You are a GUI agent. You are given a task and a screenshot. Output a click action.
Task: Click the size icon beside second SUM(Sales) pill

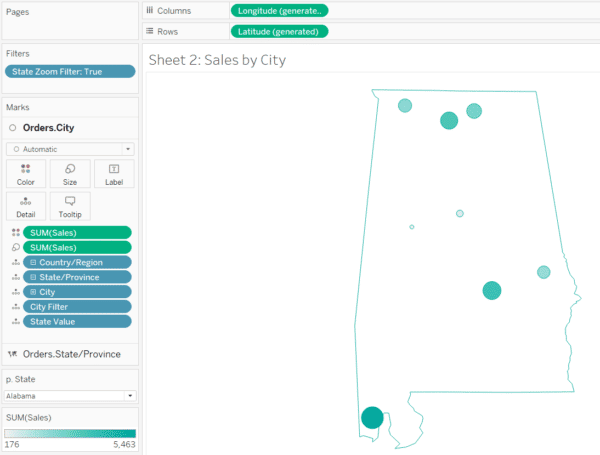click(14, 247)
